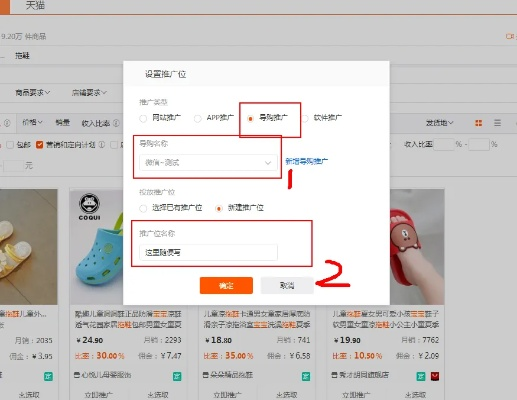Click red Tmall icon on 秀才胡同道服店 row
Screen dimensions: 517x400
[x=435, y=376]
